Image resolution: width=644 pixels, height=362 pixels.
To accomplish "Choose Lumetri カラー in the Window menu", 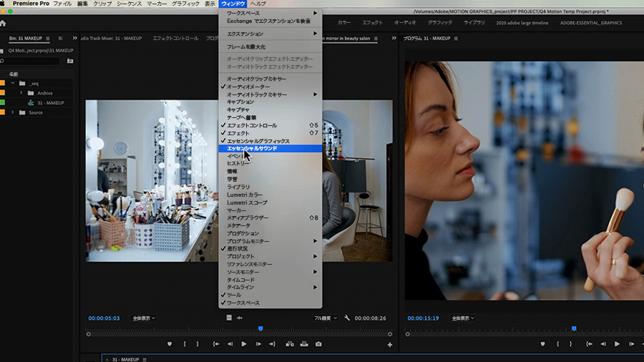I will click(270, 195).
